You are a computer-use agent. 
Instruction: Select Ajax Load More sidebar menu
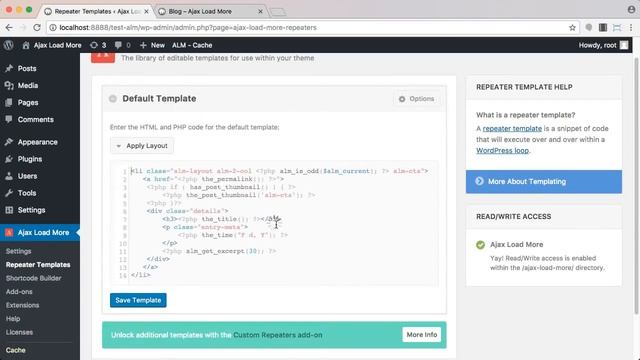[x=40, y=233]
